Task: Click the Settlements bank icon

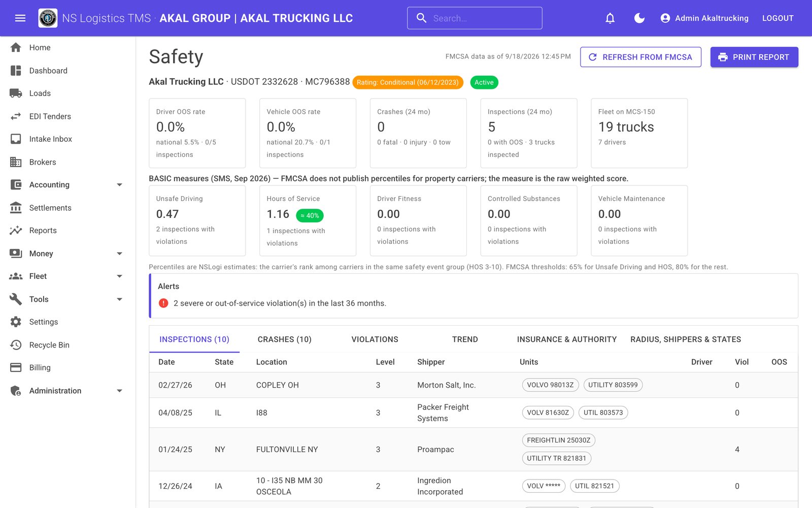Action: (x=16, y=208)
